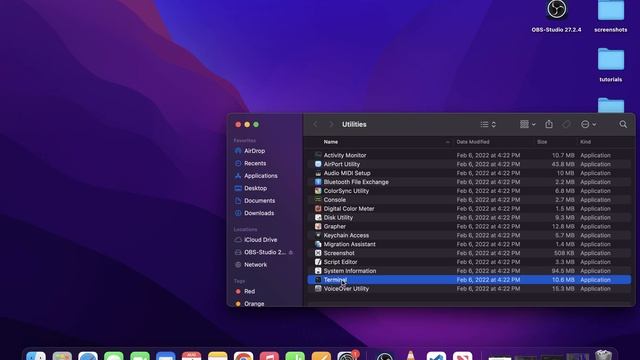Viewport: 640px width, 360px height.
Task: Click Console's Application kind cell
Action: 596,200
